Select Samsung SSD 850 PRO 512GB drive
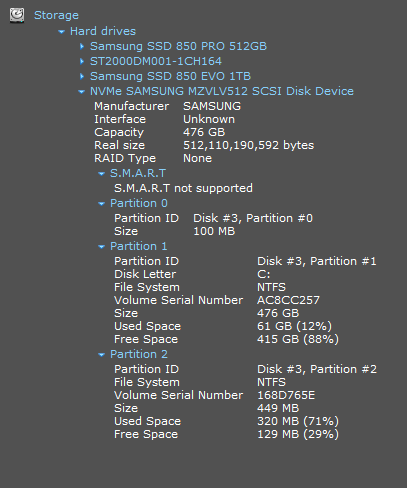The width and height of the screenshot is (407, 488). (x=178, y=46)
